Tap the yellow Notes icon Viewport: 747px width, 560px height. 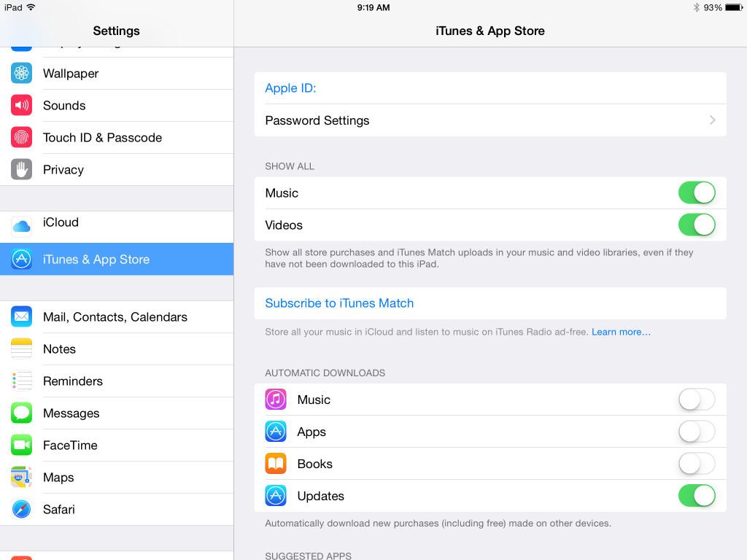point(21,349)
